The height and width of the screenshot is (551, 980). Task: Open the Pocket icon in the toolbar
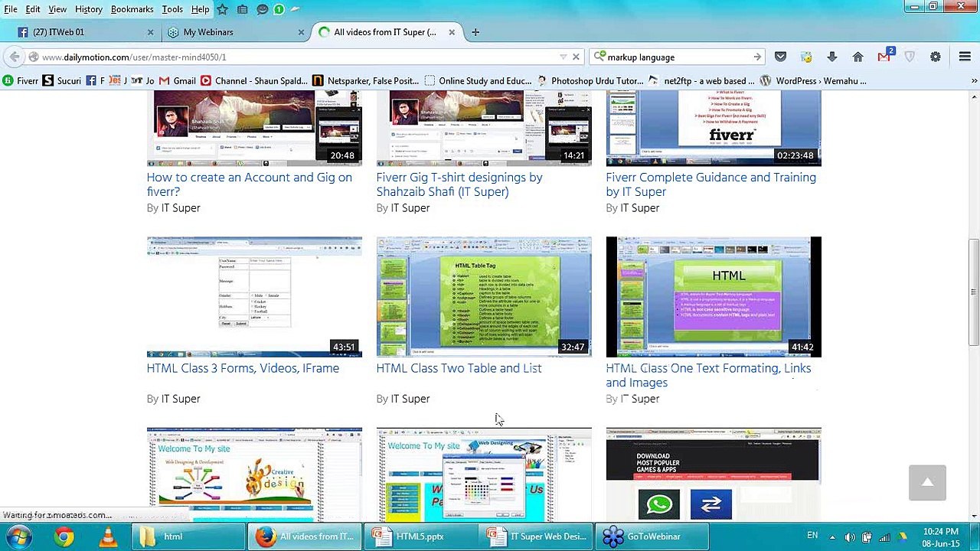(x=780, y=57)
